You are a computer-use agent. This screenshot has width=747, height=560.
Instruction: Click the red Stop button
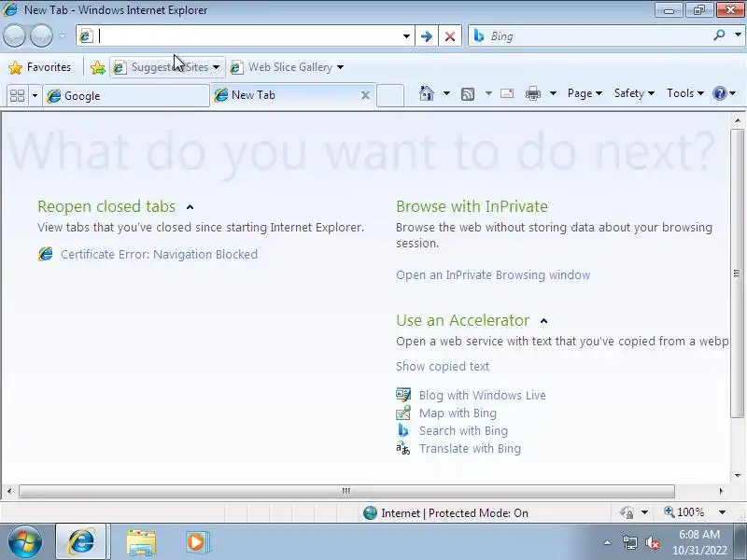point(450,36)
